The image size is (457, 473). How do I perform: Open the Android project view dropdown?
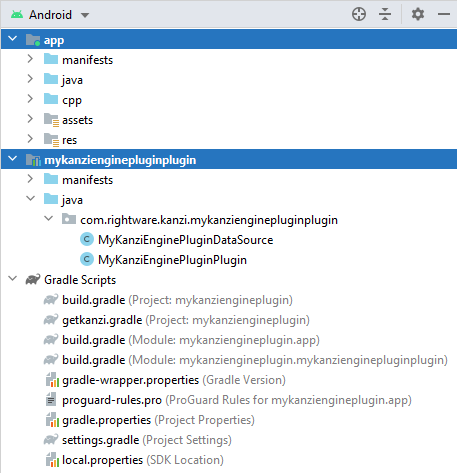[x=85, y=15]
